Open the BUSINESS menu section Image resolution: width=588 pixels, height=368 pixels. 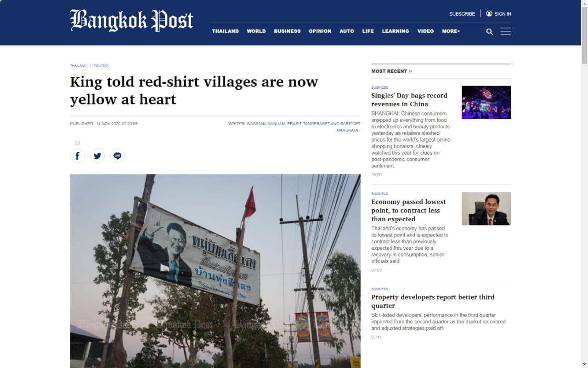287,31
